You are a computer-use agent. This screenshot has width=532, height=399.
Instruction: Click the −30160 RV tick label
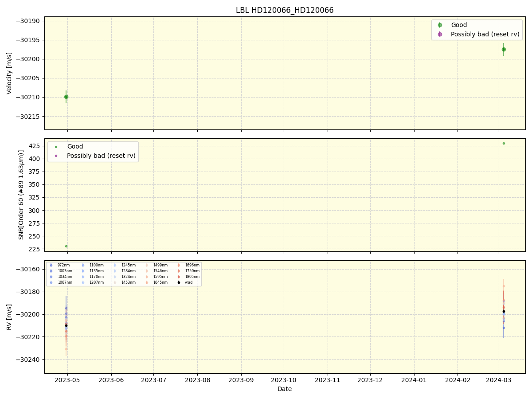pyautogui.click(x=28, y=269)
